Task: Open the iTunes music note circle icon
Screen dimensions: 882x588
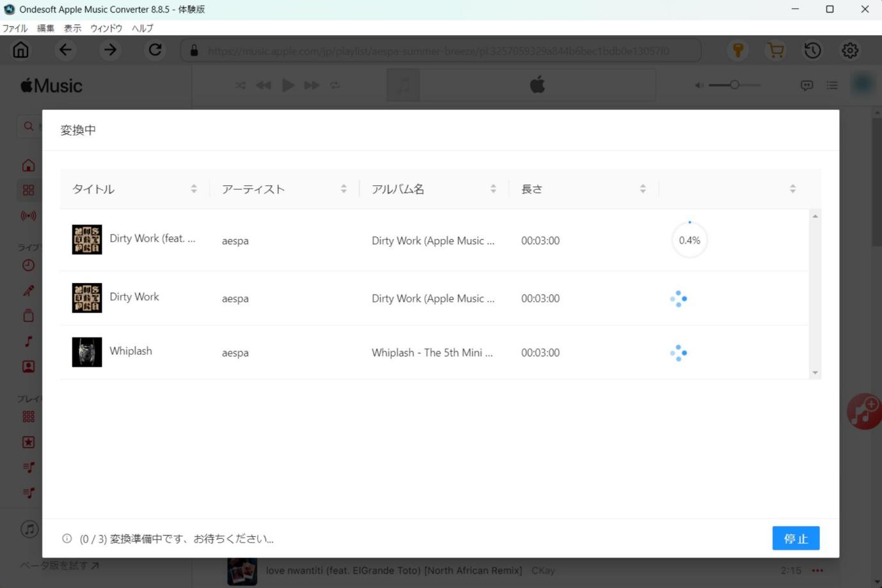Action: pyautogui.click(x=29, y=529)
